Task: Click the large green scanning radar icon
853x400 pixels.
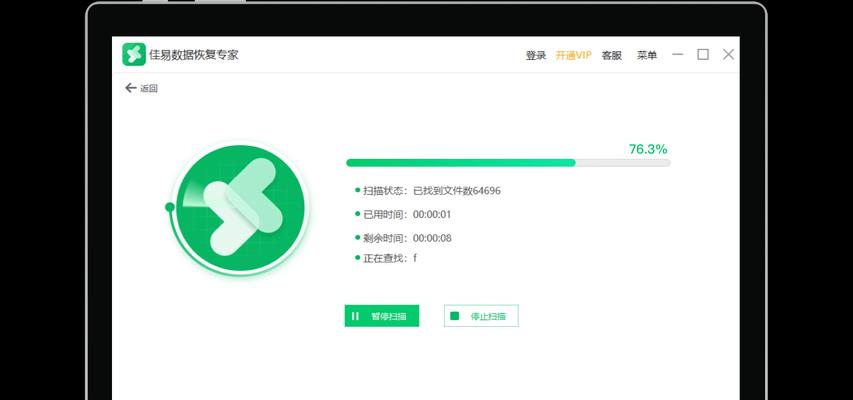Action: point(240,208)
